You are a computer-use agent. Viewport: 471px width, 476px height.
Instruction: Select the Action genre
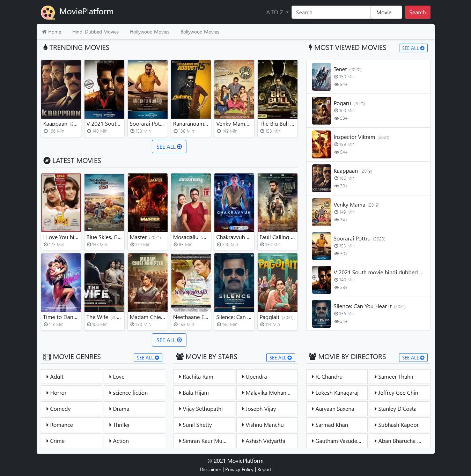tap(134, 441)
